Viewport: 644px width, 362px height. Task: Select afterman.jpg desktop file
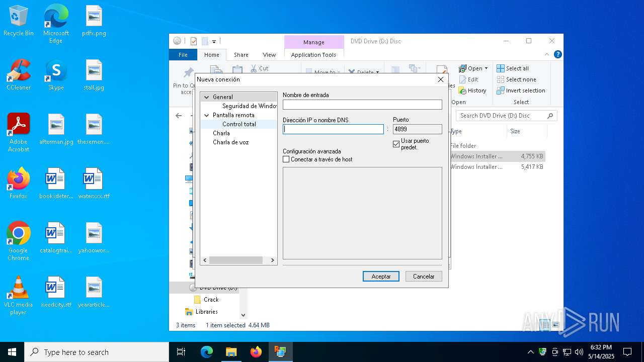(x=56, y=130)
